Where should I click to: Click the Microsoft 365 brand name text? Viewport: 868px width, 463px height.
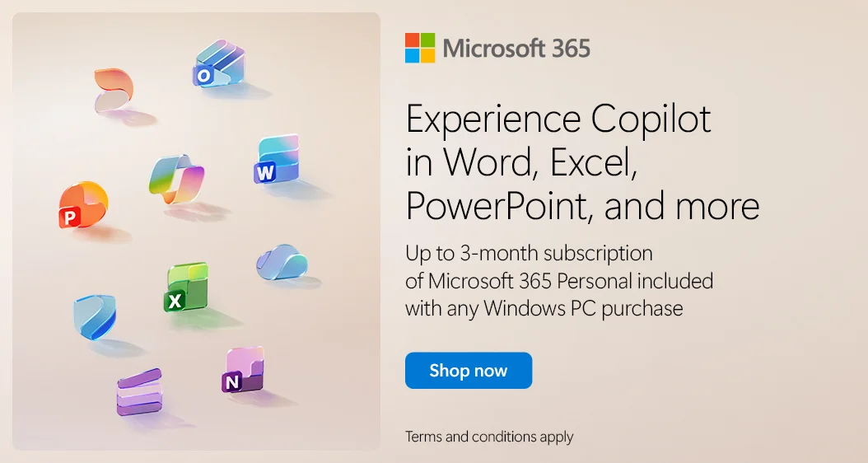516,48
